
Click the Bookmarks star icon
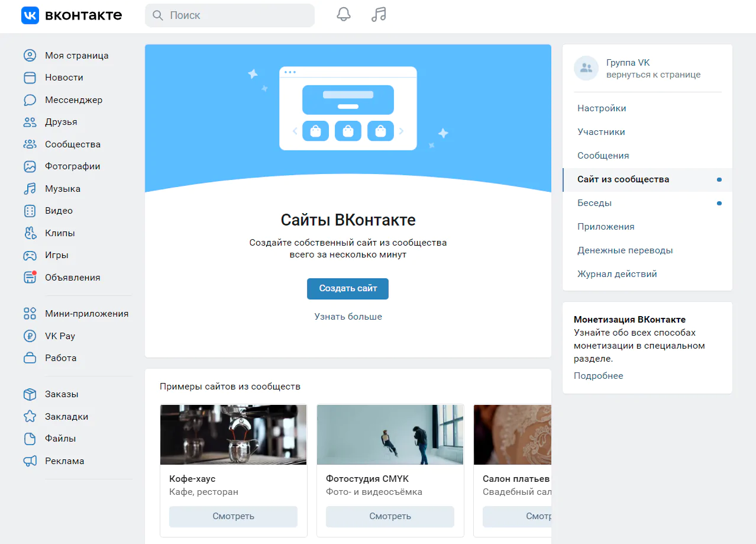coord(30,417)
